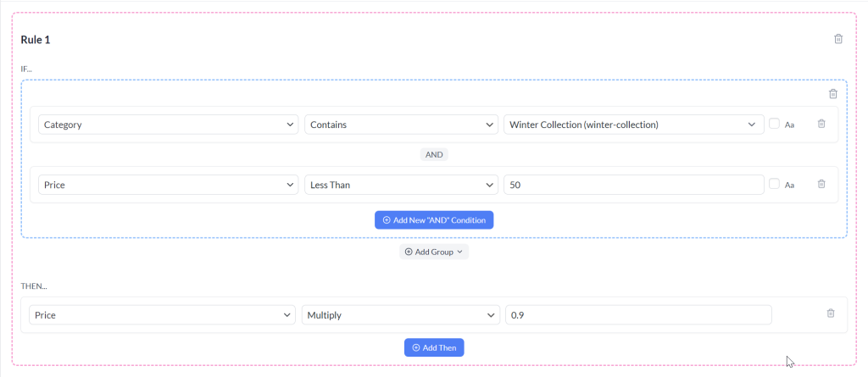
Task: Click the AND connector label
Action: (434, 155)
